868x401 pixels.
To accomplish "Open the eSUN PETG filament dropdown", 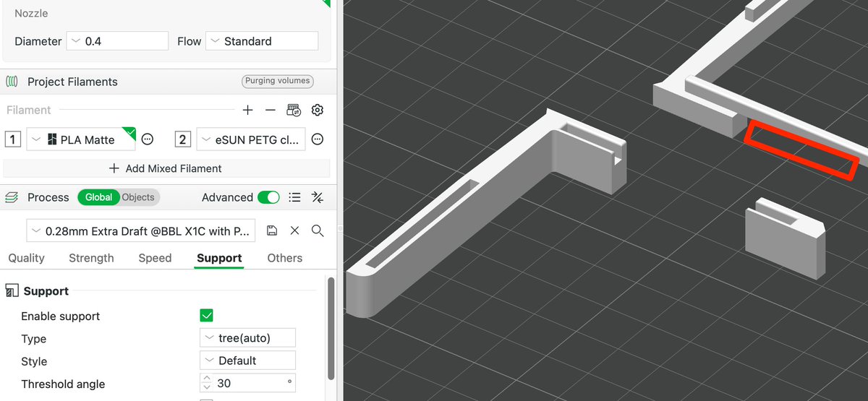I will (x=251, y=139).
